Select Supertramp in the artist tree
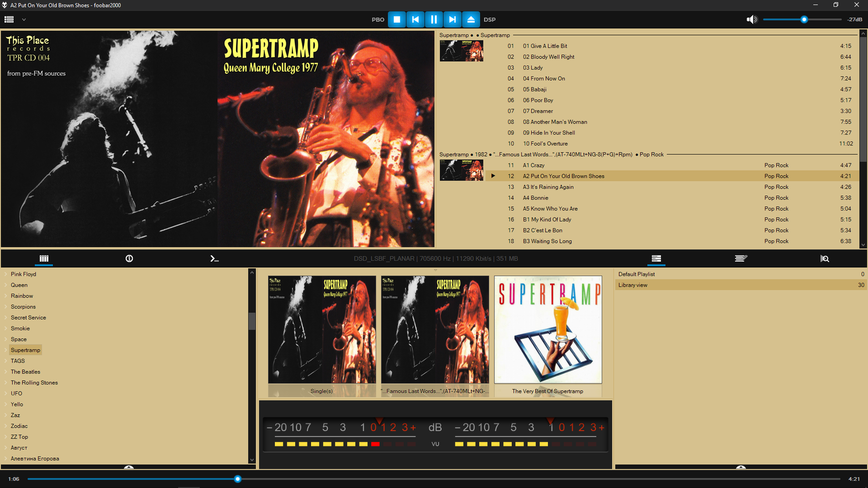 26,350
